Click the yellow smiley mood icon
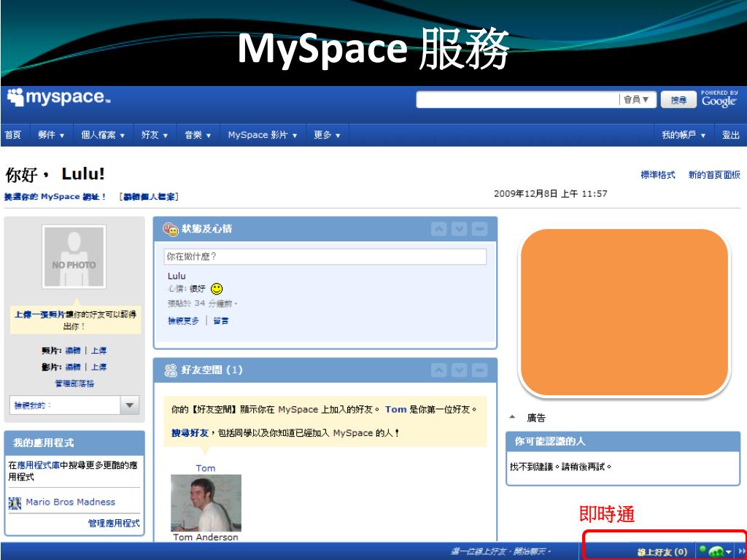 point(217,289)
